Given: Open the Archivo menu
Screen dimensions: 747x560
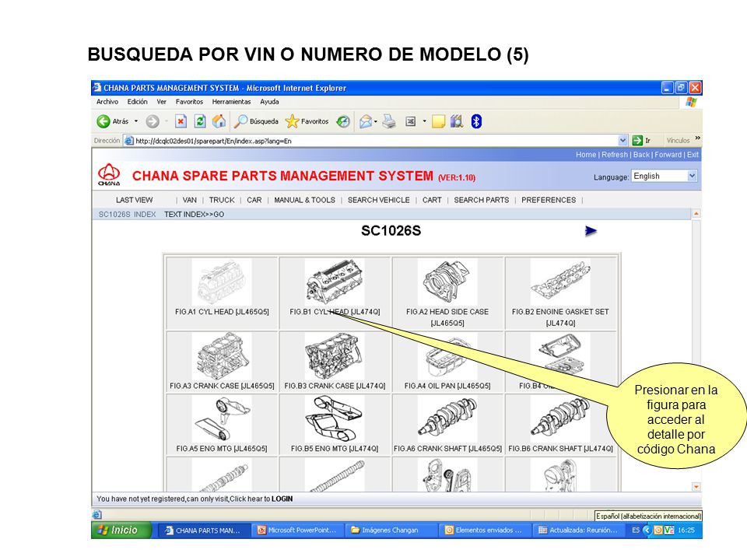Looking at the screenshot, I should pos(107,101).
